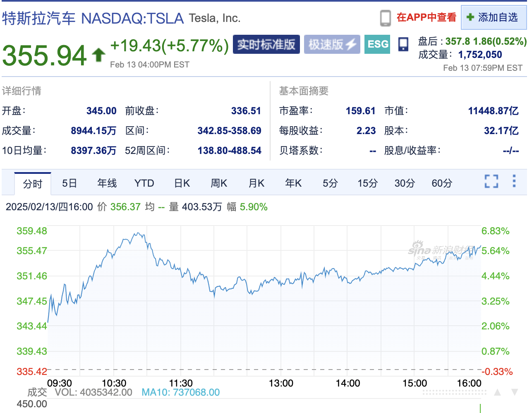Click the up triangle below the chart
Viewport: 532px width, 413px height.
(498, 392)
